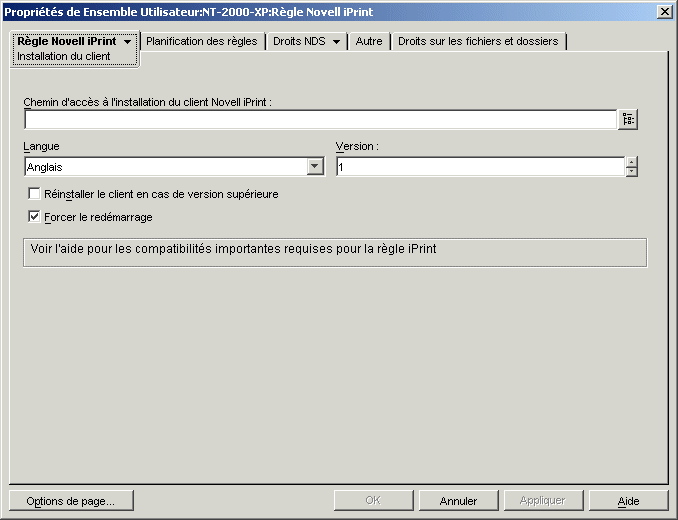This screenshot has height=520, width=678.
Task: Click Installation du client subpage label
Action: coord(64,57)
